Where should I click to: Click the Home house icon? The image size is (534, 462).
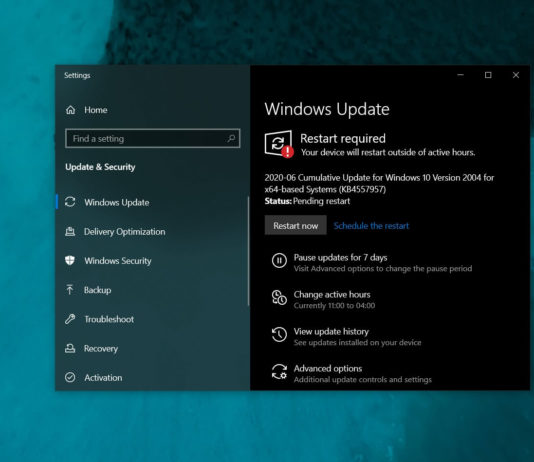click(x=70, y=110)
